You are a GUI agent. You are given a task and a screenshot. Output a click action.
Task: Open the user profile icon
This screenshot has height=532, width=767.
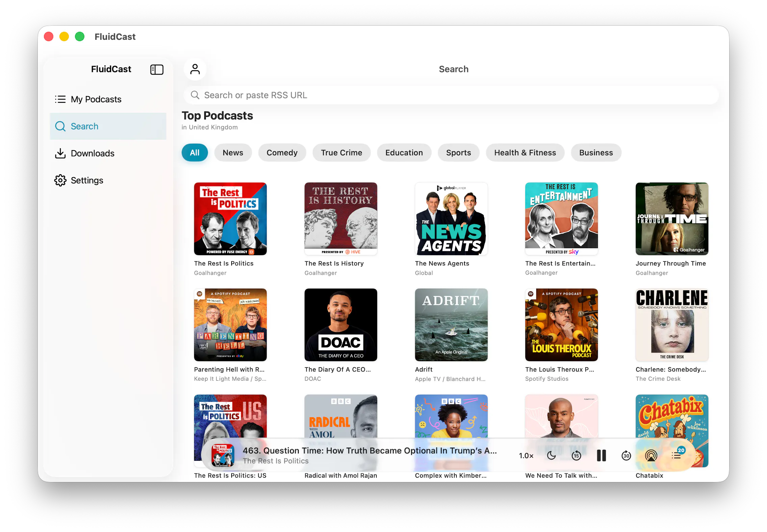(x=195, y=69)
